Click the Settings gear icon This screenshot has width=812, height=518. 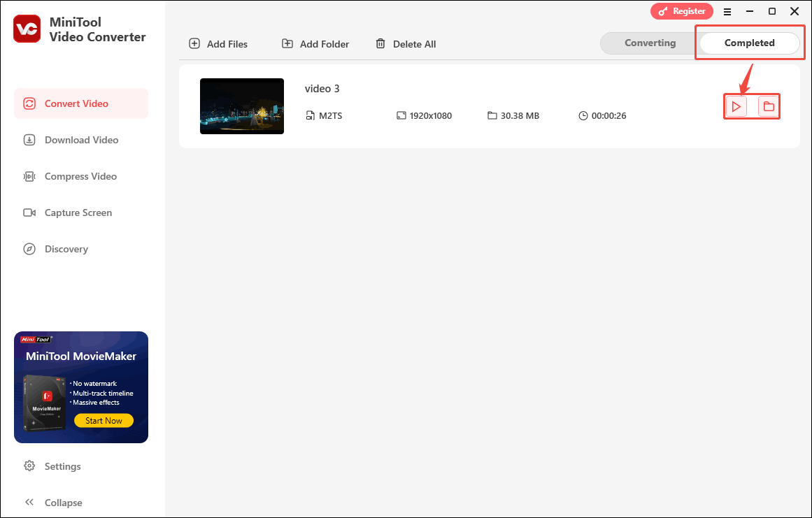point(29,466)
